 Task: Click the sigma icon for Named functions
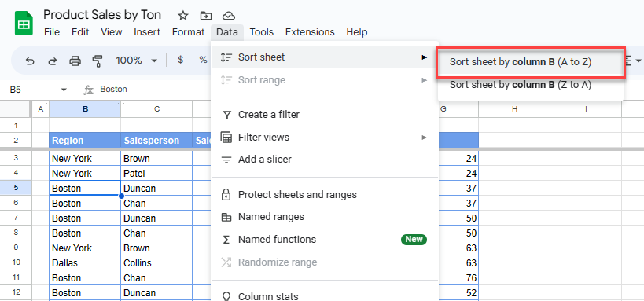tap(226, 240)
